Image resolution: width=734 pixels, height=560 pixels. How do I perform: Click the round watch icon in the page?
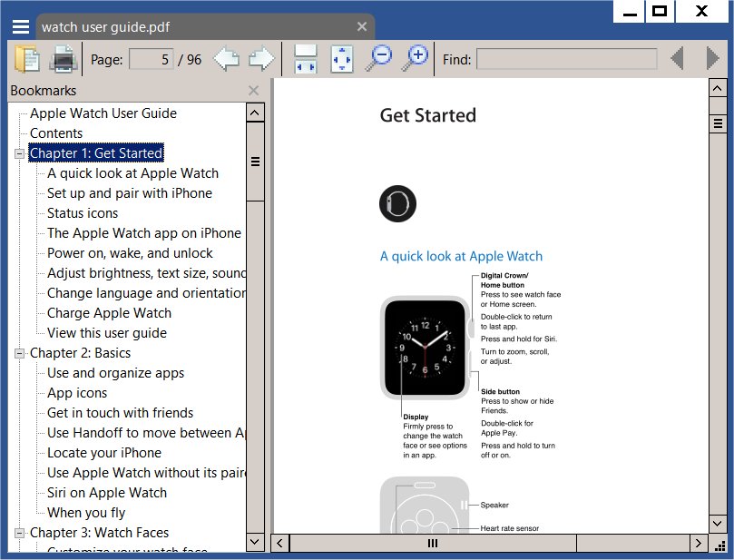click(397, 203)
